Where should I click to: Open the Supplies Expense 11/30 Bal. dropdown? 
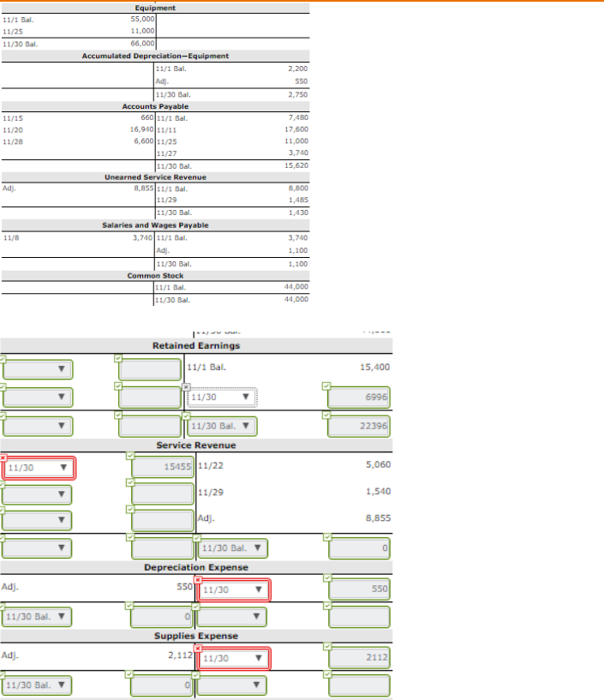tap(37, 685)
